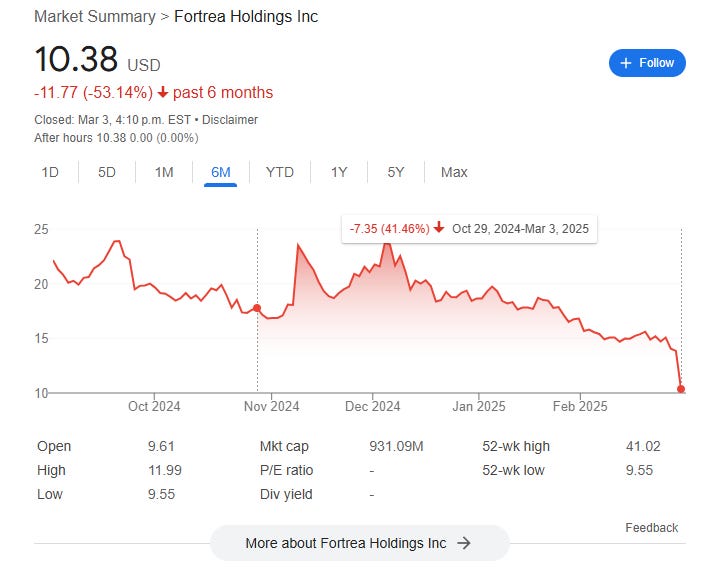Click the Open value 9.61
The image size is (713, 573).
point(161,446)
